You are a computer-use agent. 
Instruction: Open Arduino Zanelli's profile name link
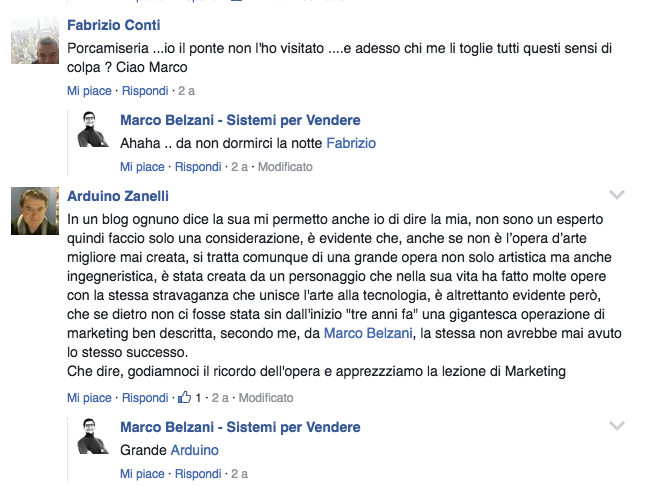[118, 196]
